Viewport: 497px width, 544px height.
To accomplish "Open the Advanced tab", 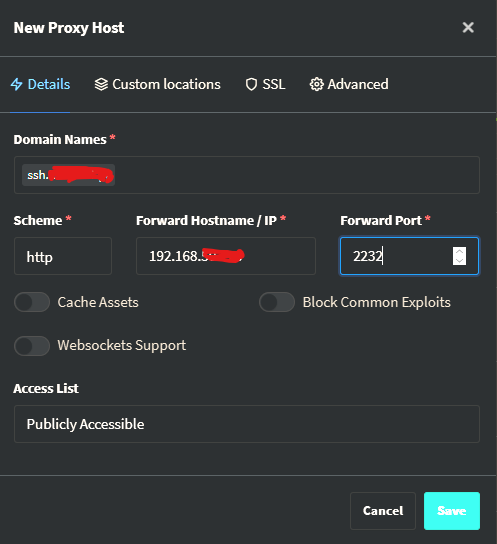I will coord(349,84).
